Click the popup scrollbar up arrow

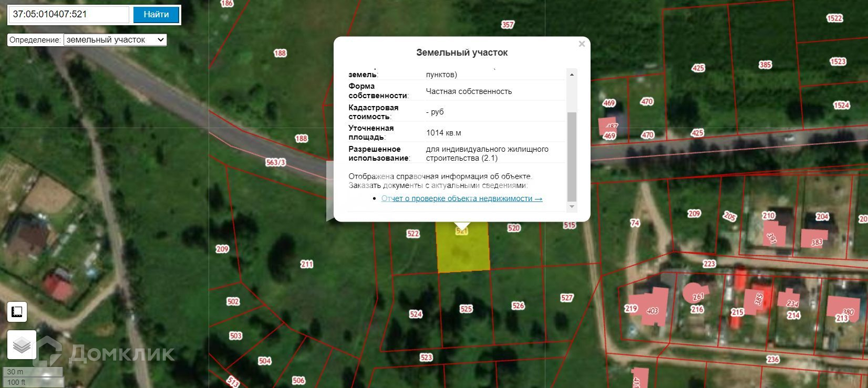pyautogui.click(x=572, y=75)
